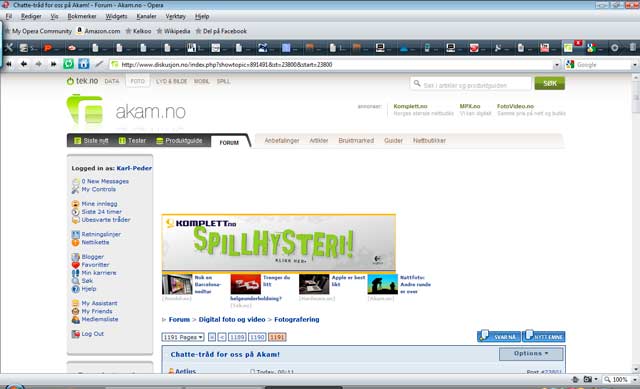Screen dimensions: 640x389
Task: Click the SVAR NÅ reply button
Action: [499, 336]
